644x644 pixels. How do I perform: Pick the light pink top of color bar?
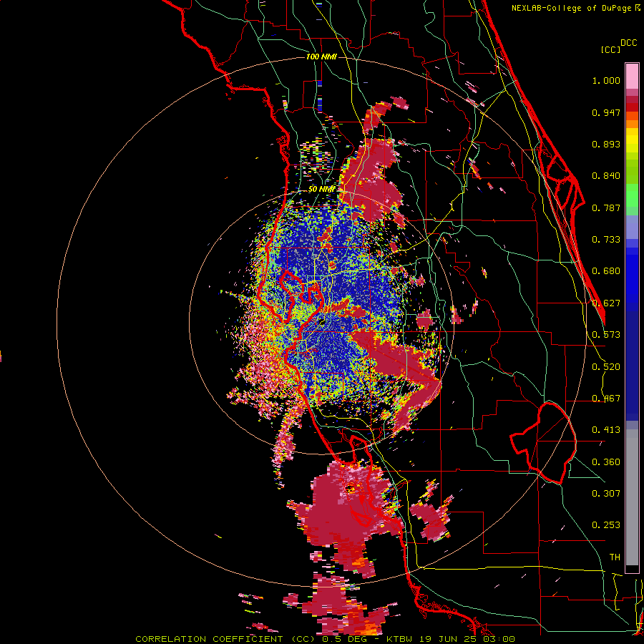coord(632,76)
